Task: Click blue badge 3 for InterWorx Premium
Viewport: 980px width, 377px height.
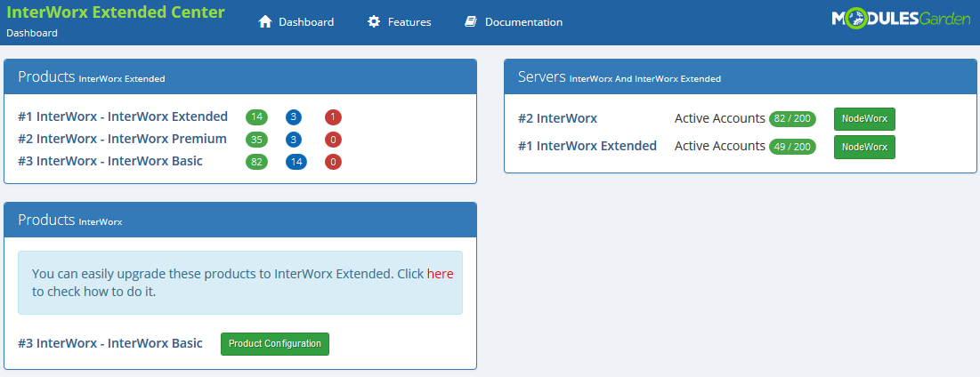Action: (x=295, y=140)
